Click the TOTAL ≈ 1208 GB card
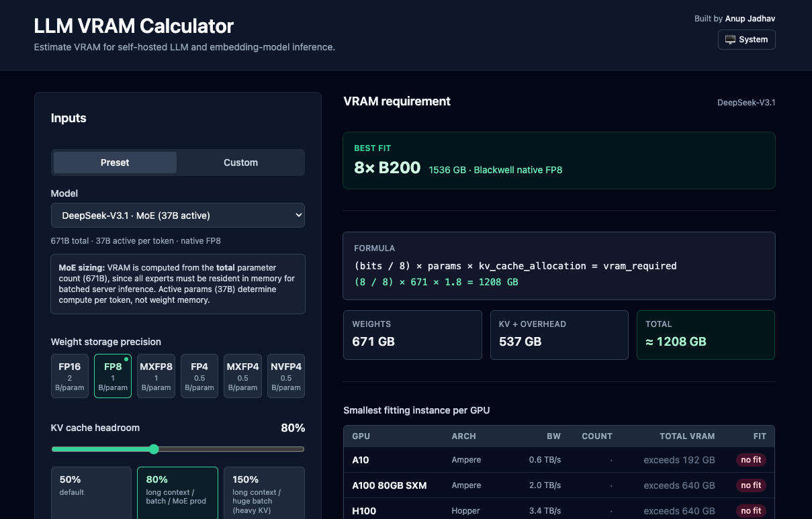This screenshot has width=812, height=519. click(x=706, y=335)
